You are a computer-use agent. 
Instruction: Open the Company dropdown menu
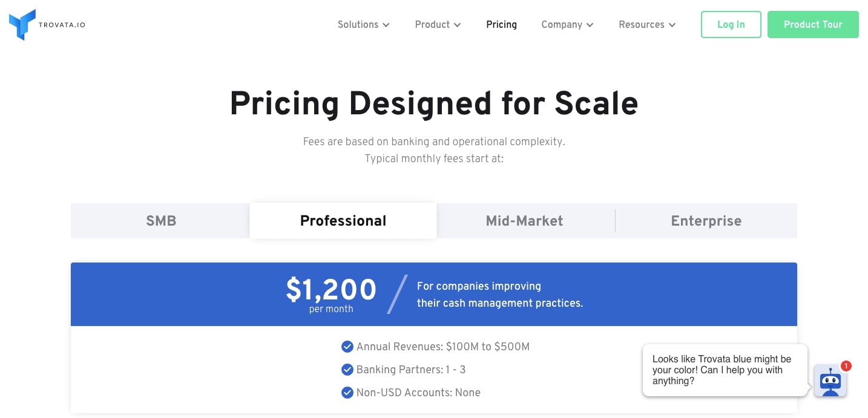click(567, 25)
